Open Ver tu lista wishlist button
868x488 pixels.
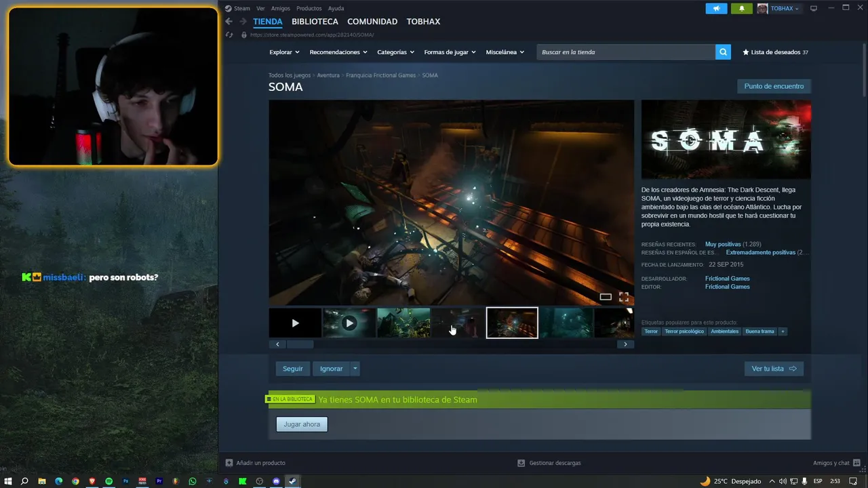click(x=774, y=369)
